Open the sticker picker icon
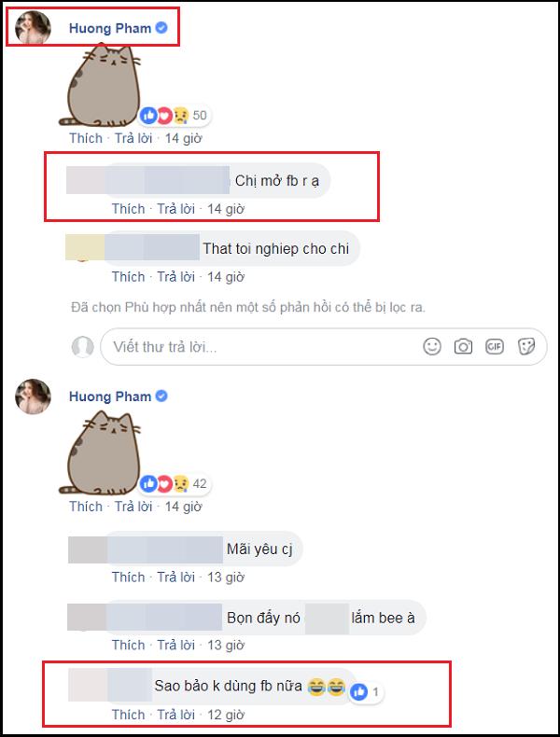Screen dimensions: 560x737 point(525,347)
